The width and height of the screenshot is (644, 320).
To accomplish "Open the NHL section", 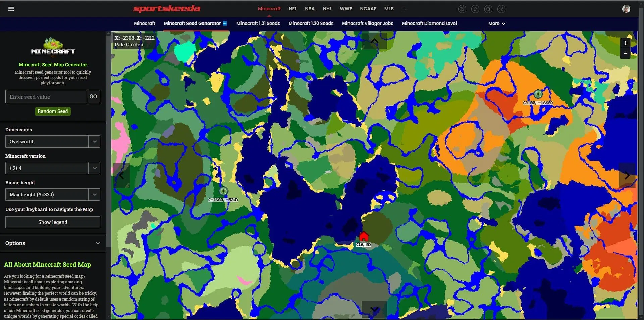I will coord(327,9).
